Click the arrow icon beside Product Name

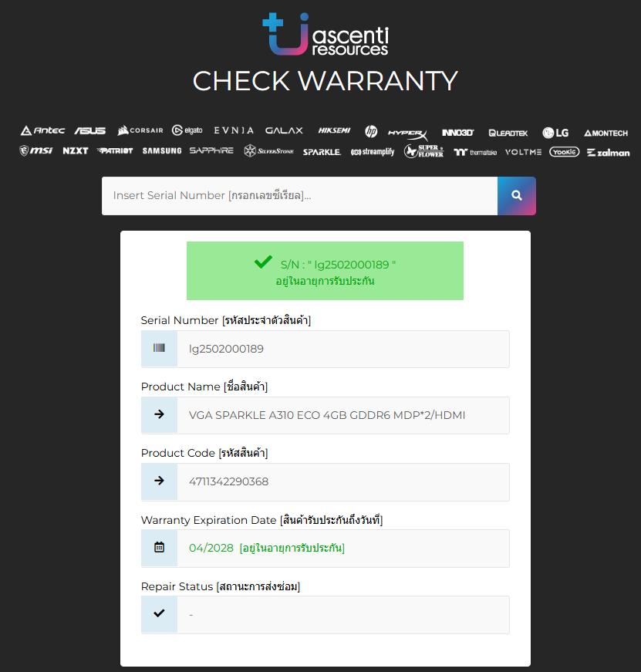tap(159, 414)
